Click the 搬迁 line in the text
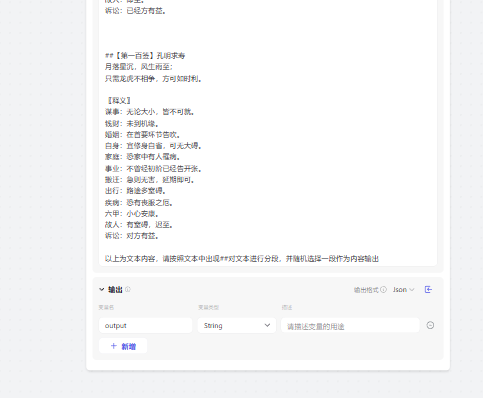Image resolution: width=483 pixels, height=398 pixels. (x=149, y=180)
